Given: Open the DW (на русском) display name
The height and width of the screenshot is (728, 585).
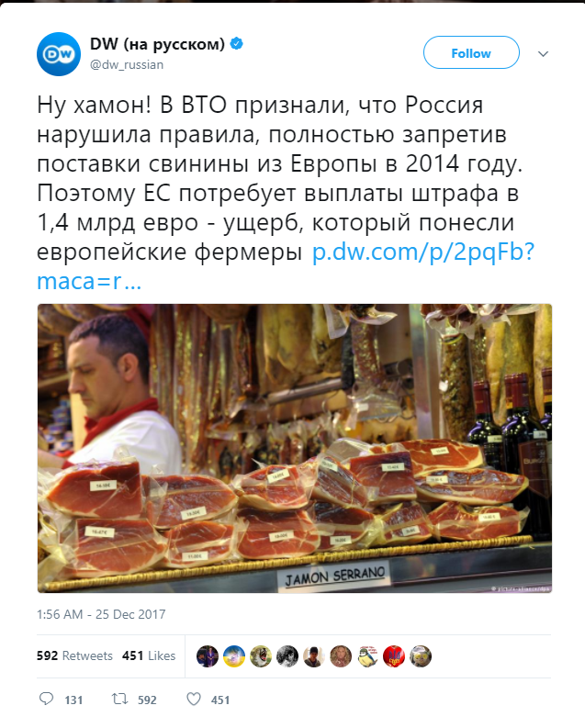Looking at the screenshot, I should coord(157,44).
